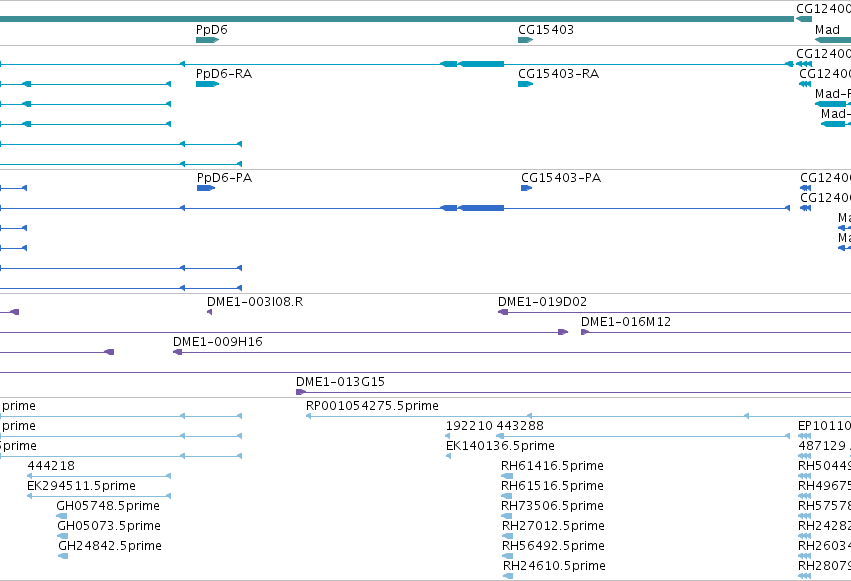Select the RH56492.5prime EST label
Screen dimensions: 851x581
coord(553,546)
